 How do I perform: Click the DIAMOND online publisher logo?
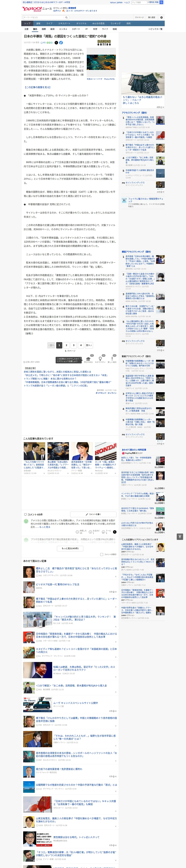click(104, 43)
